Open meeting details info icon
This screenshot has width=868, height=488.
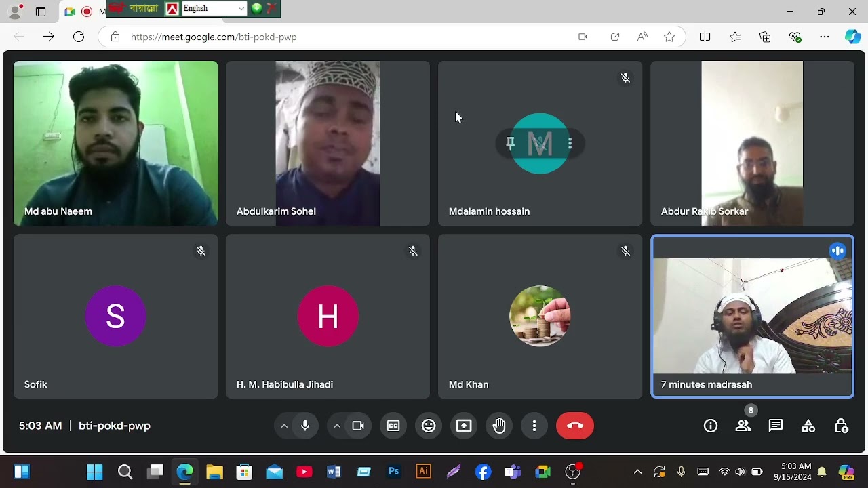pyautogui.click(x=711, y=426)
